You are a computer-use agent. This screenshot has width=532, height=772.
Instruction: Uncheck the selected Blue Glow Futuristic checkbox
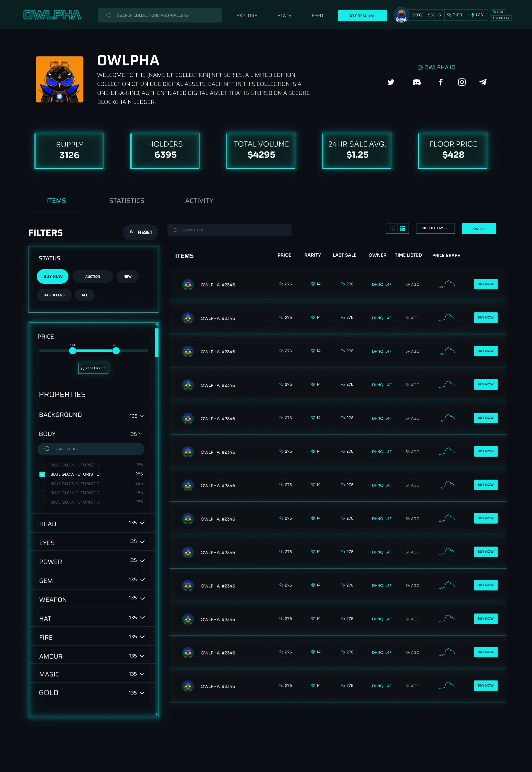point(42,474)
